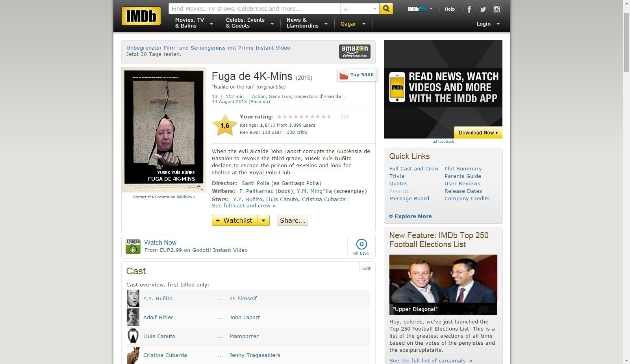Open the Jenny Tragasablers character link
The width and height of the screenshot is (630, 364).
pyautogui.click(x=255, y=355)
